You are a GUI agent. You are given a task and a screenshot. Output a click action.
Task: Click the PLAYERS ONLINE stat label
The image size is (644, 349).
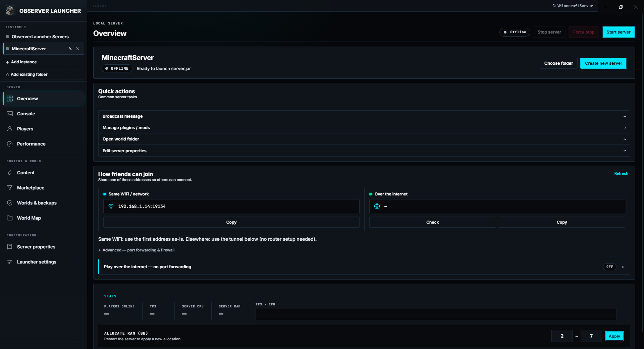point(119,306)
